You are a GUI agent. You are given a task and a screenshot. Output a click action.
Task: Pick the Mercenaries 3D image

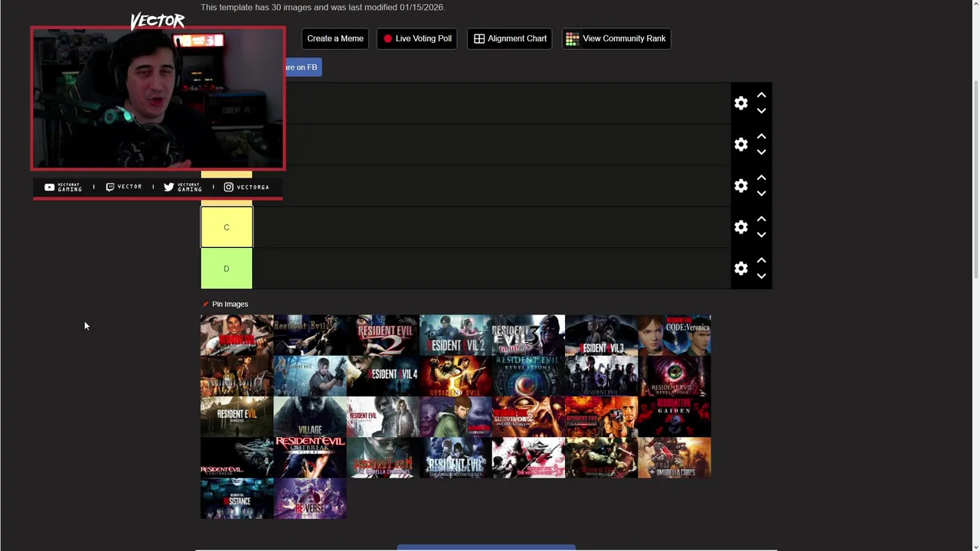(528, 458)
